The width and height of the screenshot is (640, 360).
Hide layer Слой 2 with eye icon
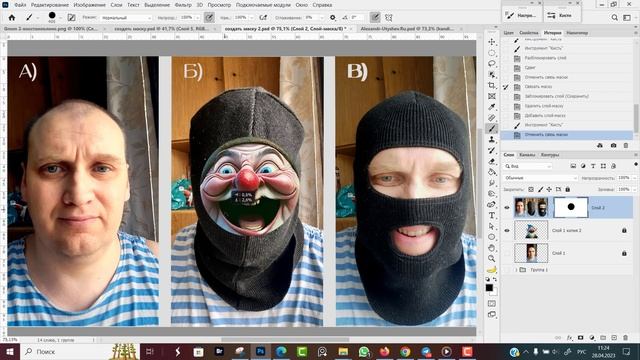(507, 208)
